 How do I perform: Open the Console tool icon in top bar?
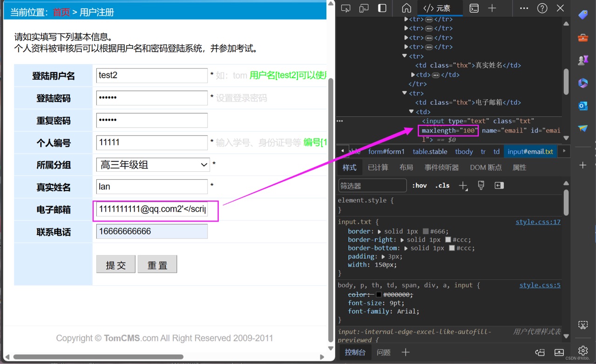pos(474,8)
